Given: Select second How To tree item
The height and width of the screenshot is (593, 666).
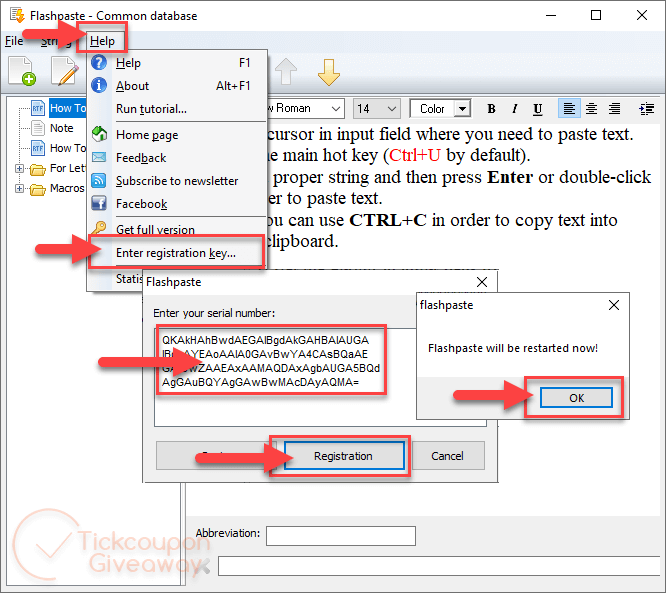Looking at the screenshot, I should pos(68,148).
